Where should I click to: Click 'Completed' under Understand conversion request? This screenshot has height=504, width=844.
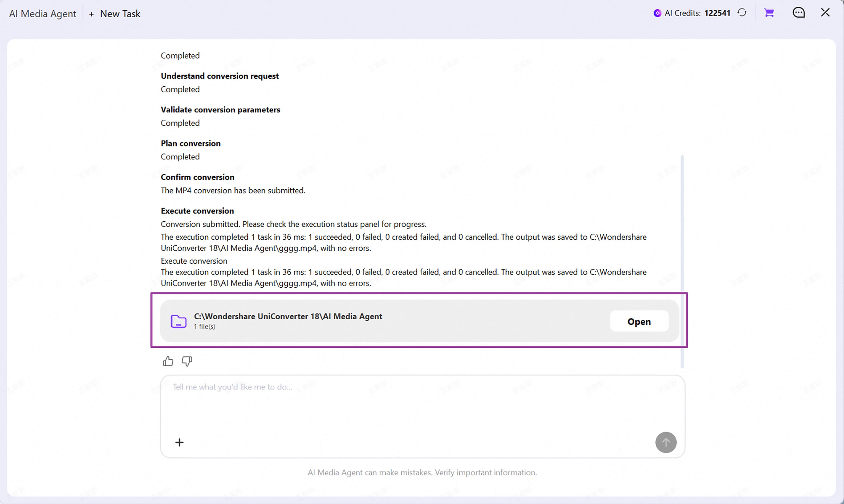pos(180,89)
